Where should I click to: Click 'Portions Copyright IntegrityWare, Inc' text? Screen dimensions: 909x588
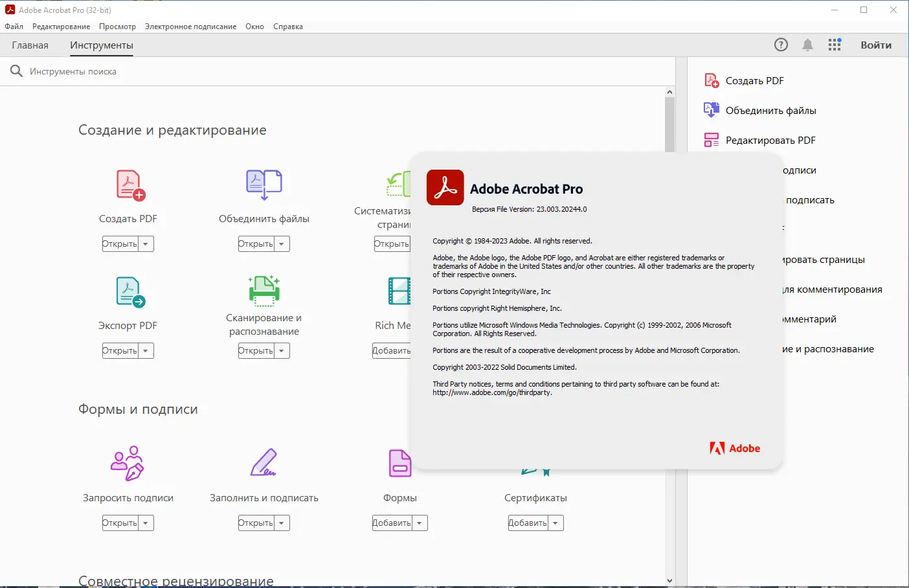(x=491, y=291)
